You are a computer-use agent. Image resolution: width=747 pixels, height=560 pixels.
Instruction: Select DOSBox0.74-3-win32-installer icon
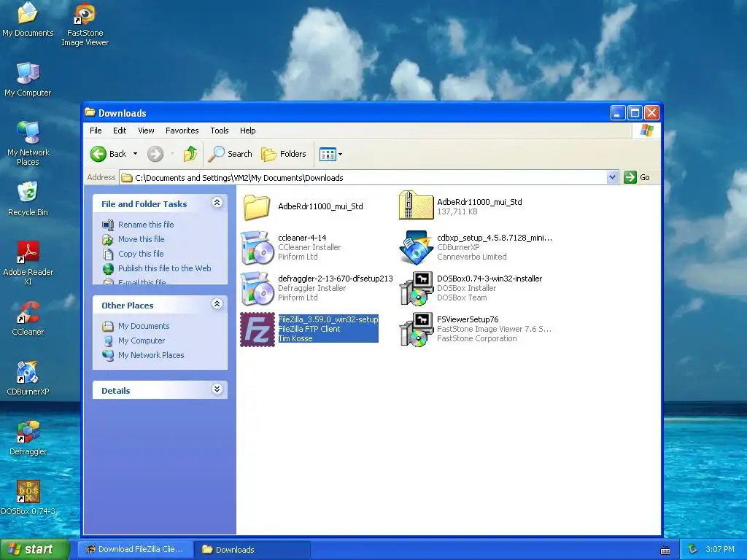coord(416,289)
